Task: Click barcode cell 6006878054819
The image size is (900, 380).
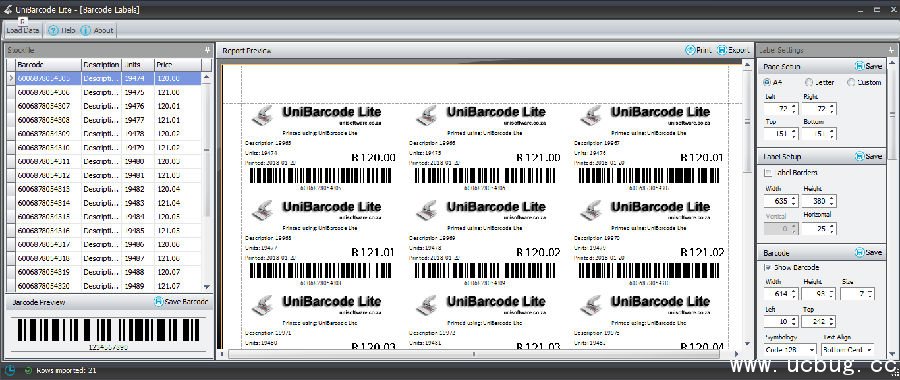Action: tap(48, 272)
